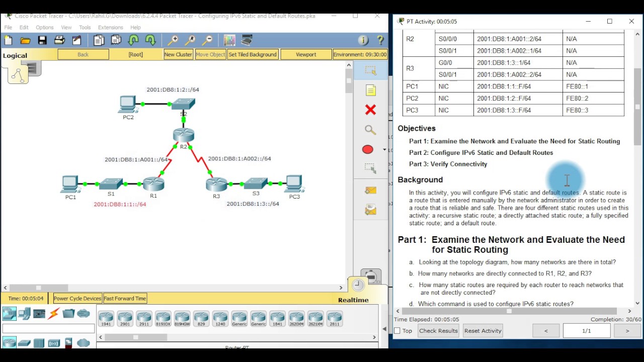The image size is (644, 362).
Task: Choose the Select tool
Action: (371, 71)
